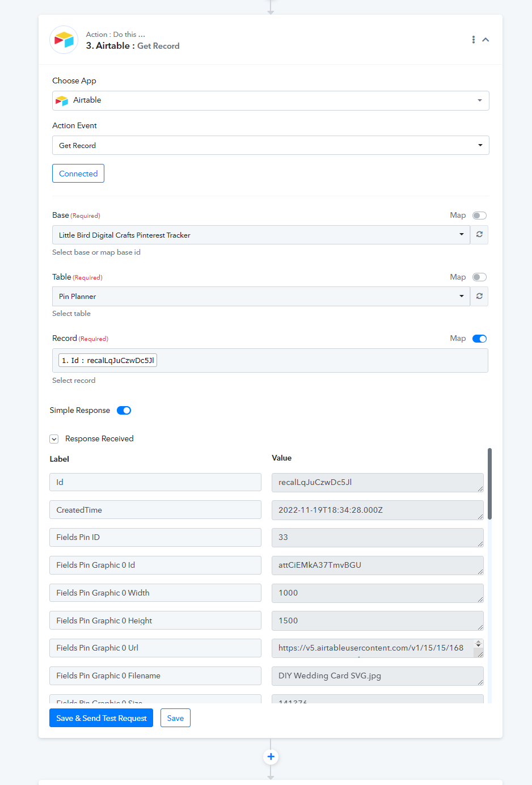Open the Base selection dropdown
532x785 pixels.
coord(261,235)
